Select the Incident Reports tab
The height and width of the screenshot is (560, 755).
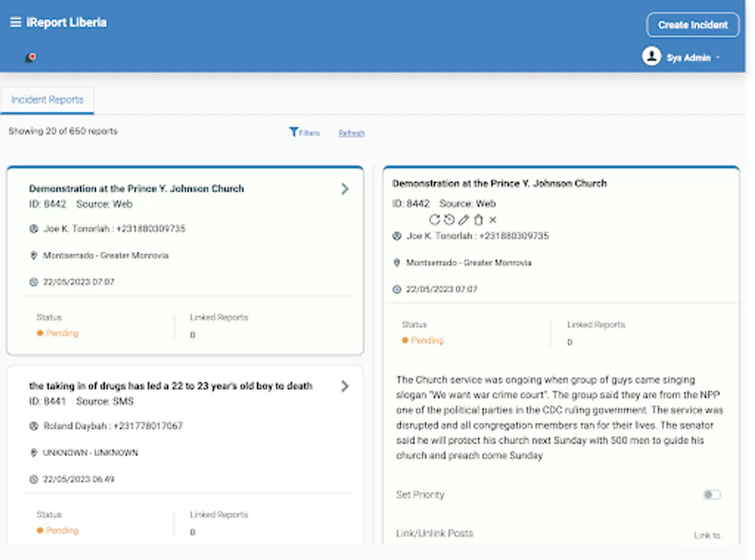[x=47, y=100]
